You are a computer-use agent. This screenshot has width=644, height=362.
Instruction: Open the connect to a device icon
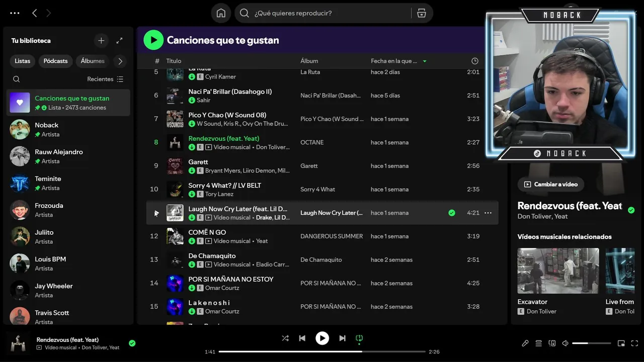pyautogui.click(x=552, y=343)
